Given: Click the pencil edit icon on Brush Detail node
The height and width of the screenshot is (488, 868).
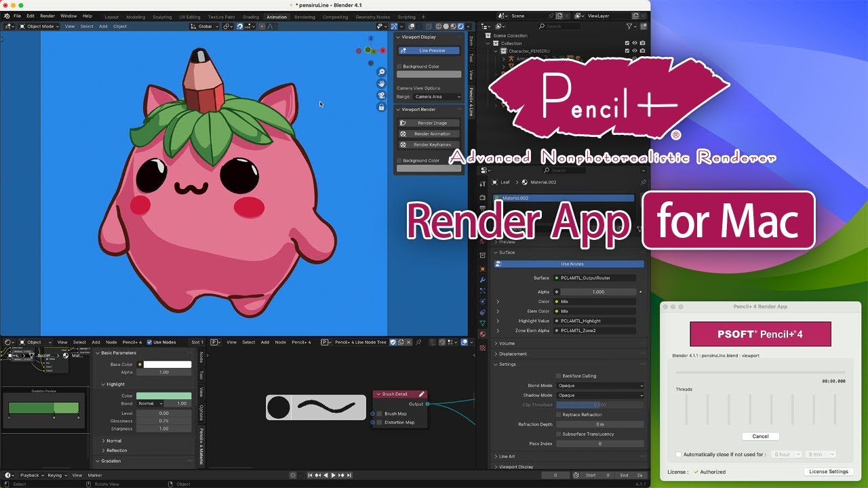Looking at the screenshot, I should [421, 394].
